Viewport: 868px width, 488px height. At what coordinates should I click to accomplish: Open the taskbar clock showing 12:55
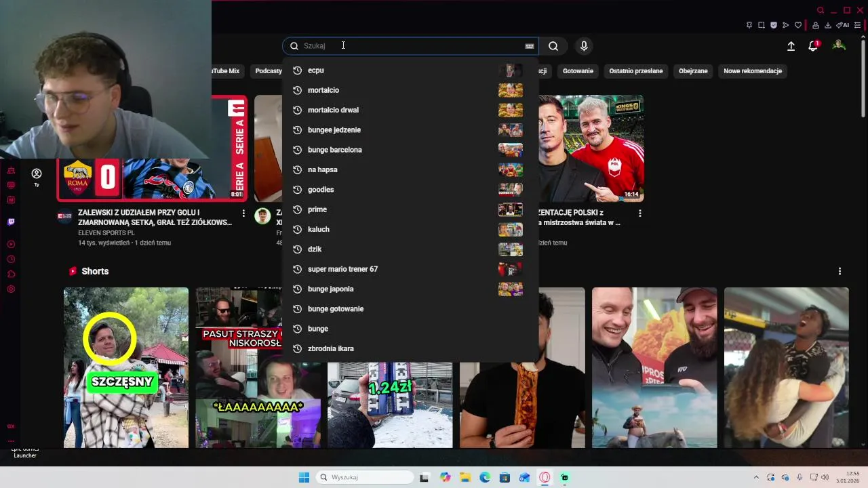click(848, 477)
